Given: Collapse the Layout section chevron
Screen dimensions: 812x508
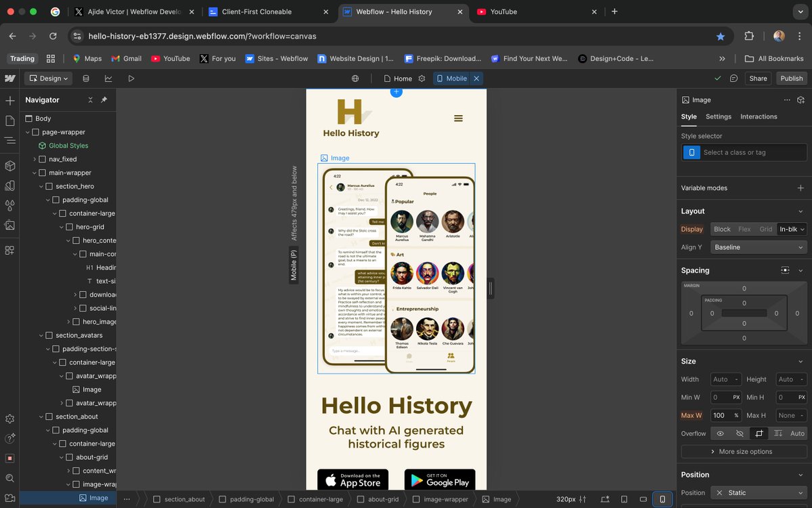Looking at the screenshot, I should (800, 211).
